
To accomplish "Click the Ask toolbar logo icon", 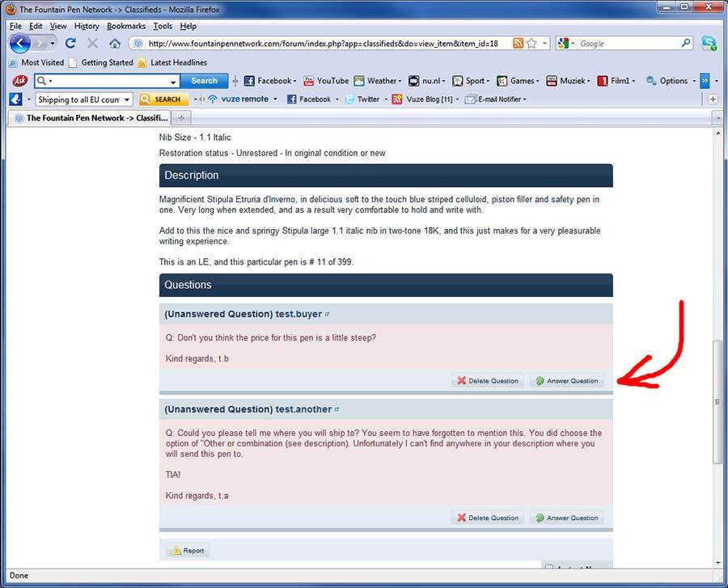I will [x=20, y=81].
